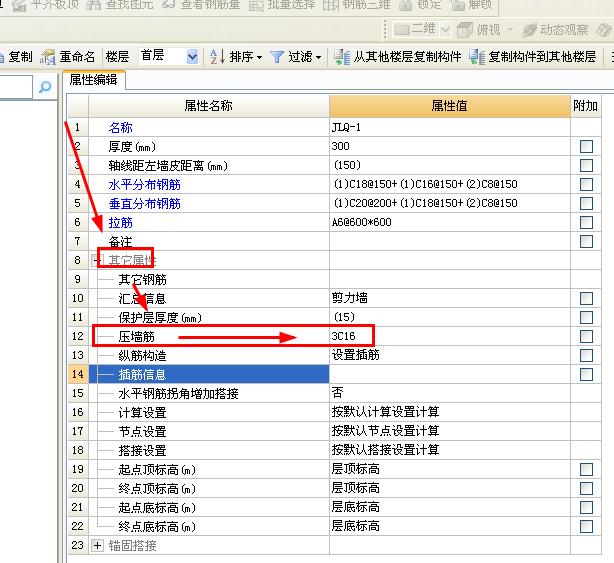Select 垂直分布钢筋 value cell
The height and width of the screenshot is (563, 614).
pyautogui.click(x=450, y=203)
